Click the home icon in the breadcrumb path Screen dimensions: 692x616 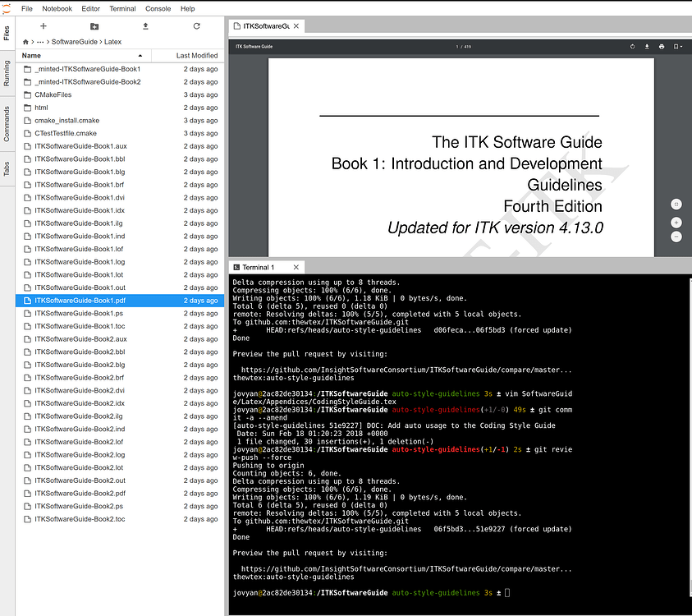[x=25, y=41]
